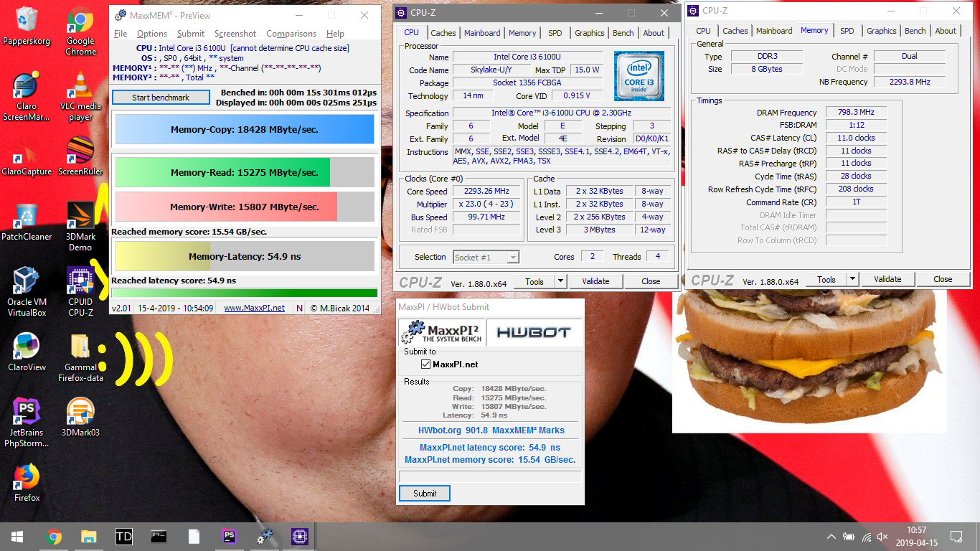Open the Claro ScreenMarker desktop icon

[27, 96]
